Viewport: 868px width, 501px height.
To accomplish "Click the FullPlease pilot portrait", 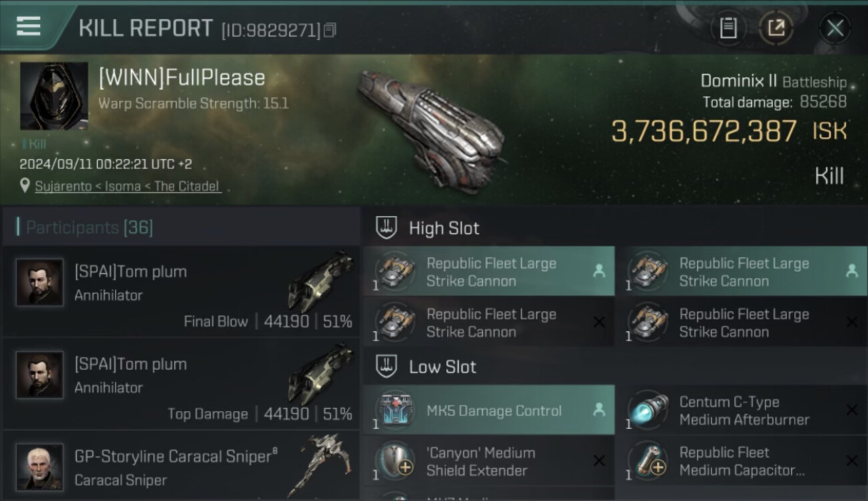I will (x=54, y=96).
